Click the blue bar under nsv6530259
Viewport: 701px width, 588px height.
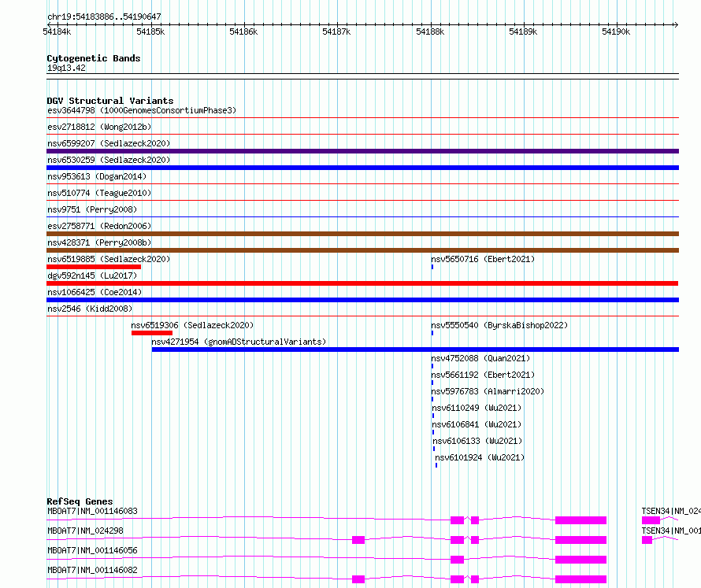pos(362,168)
